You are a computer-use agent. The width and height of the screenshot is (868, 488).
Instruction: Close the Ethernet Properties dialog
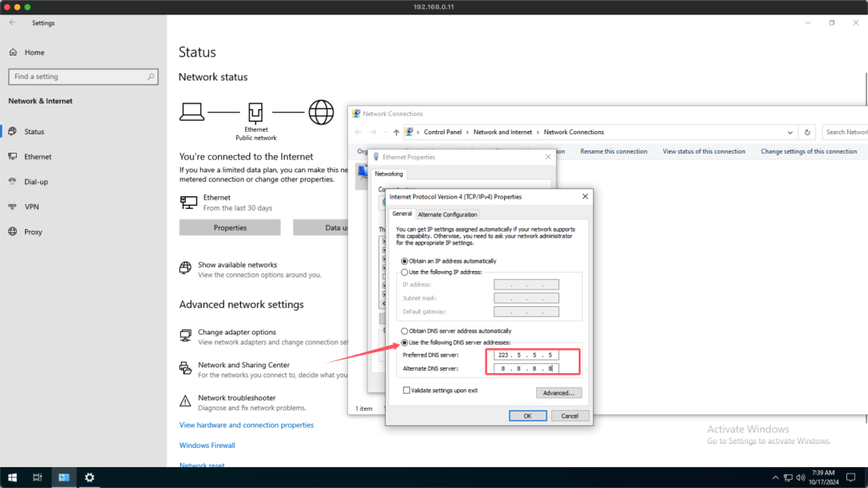tap(547, 157)
